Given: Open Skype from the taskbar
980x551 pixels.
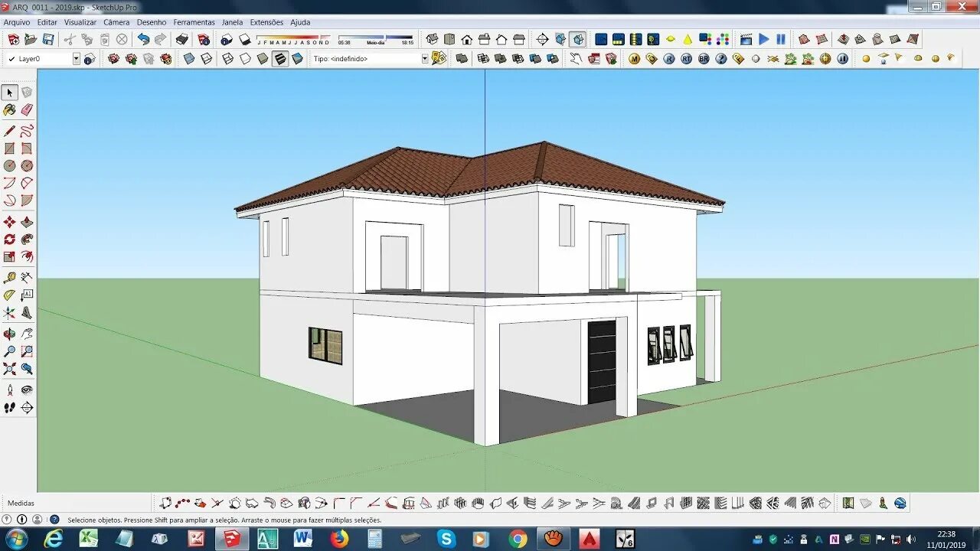Looking at the screenshot, I should point(446,539).
